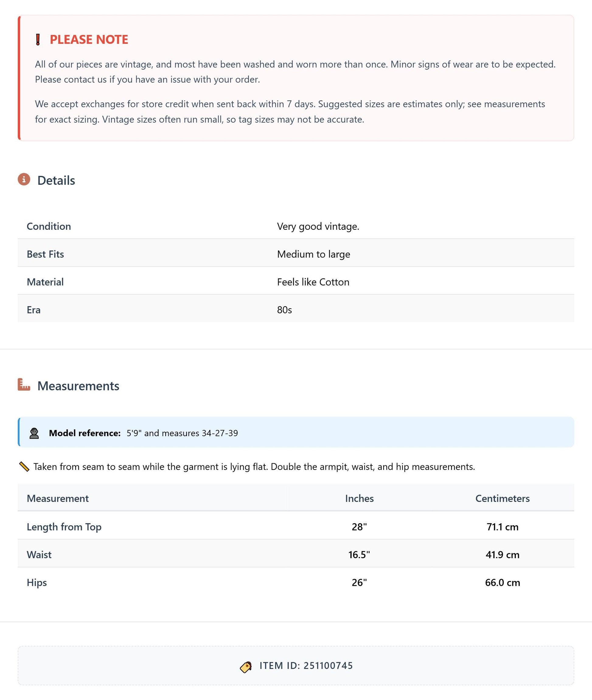Click the Centimeters column header
Image resolution: width=592 pixels, height=700 pixels.
502,499
